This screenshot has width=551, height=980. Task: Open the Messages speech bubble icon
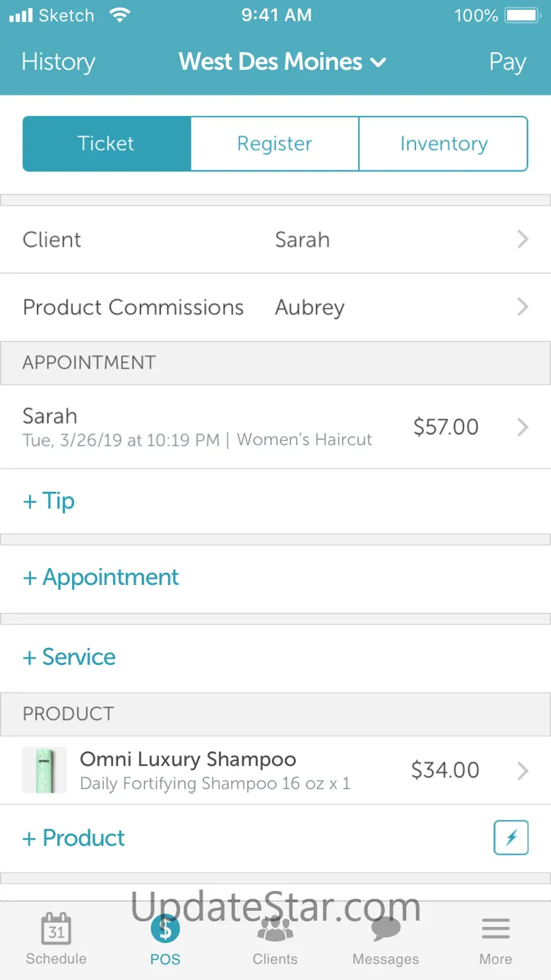coord(386,929)
